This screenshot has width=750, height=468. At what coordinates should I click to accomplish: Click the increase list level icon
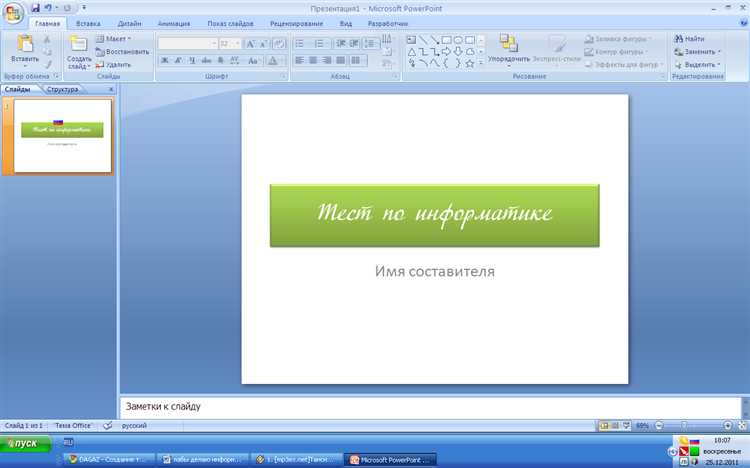pos(354,44)
